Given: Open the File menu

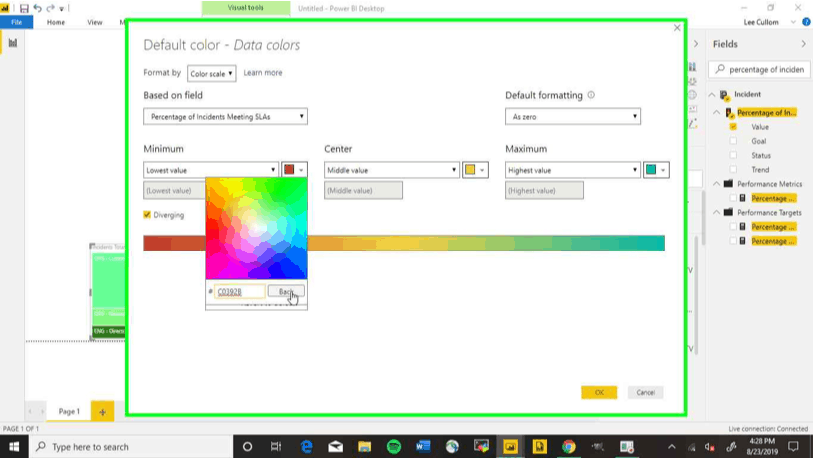Looking at the screenshot, I should click(x=17, y=22).
